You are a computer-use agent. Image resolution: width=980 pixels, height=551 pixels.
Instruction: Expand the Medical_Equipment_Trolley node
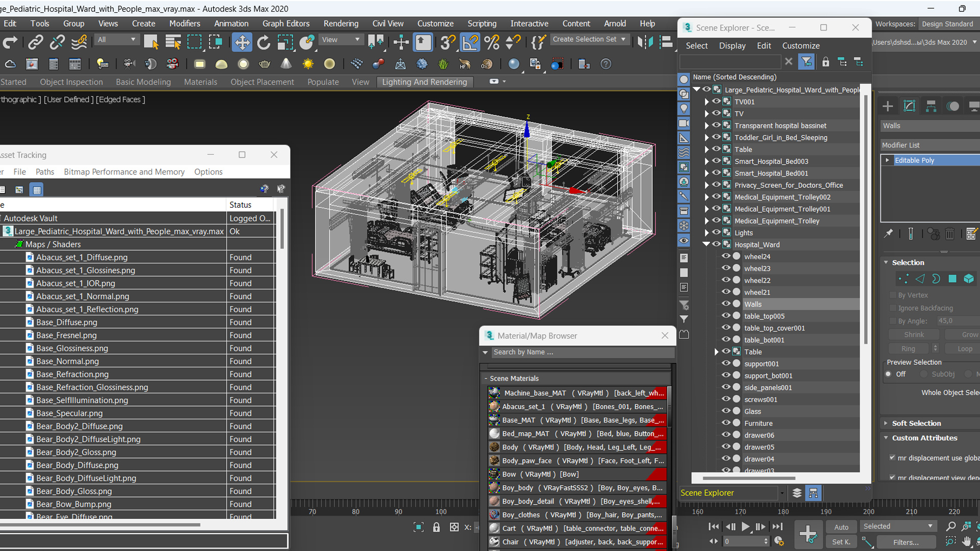click(707, 221)
